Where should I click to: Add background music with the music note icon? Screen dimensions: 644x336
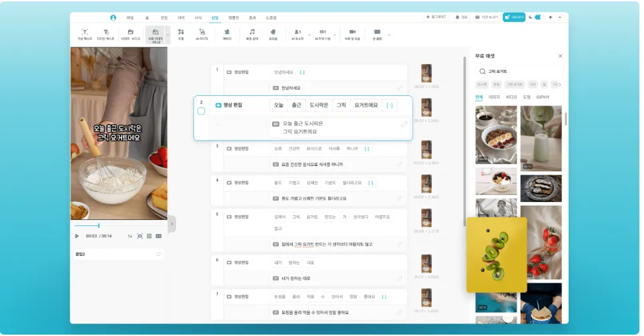(252, 35)
